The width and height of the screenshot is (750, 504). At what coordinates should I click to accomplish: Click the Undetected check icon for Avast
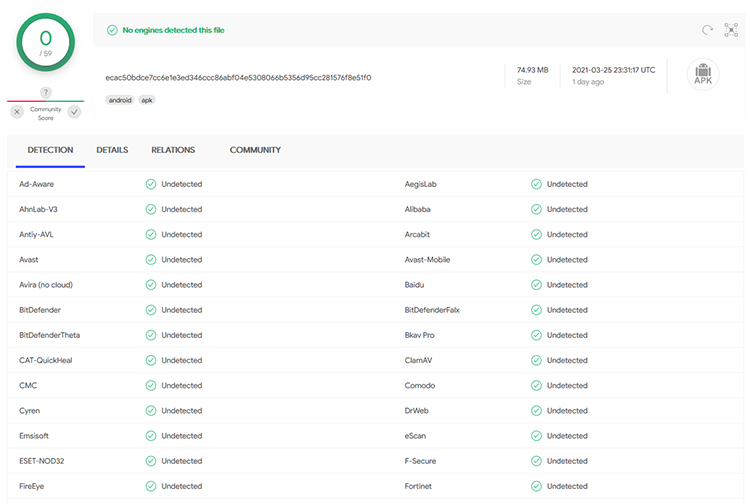150,260
